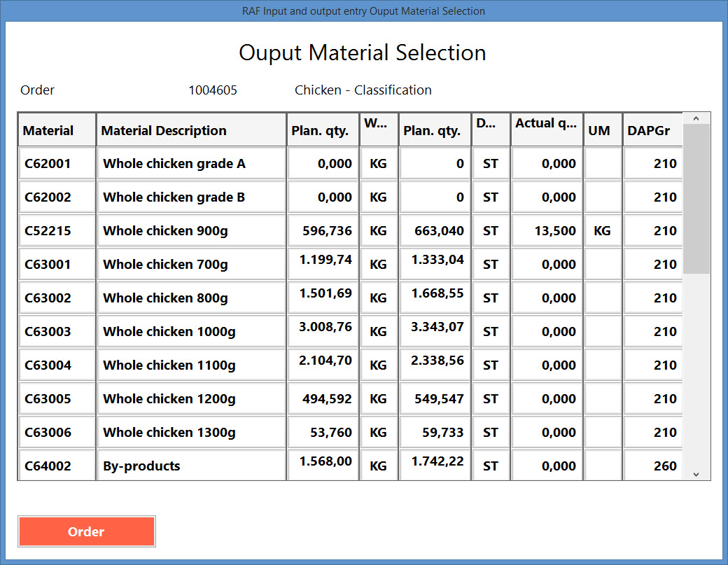Choose material C52215 in the table
The image size is (728, 565).
tap(57, 231)
